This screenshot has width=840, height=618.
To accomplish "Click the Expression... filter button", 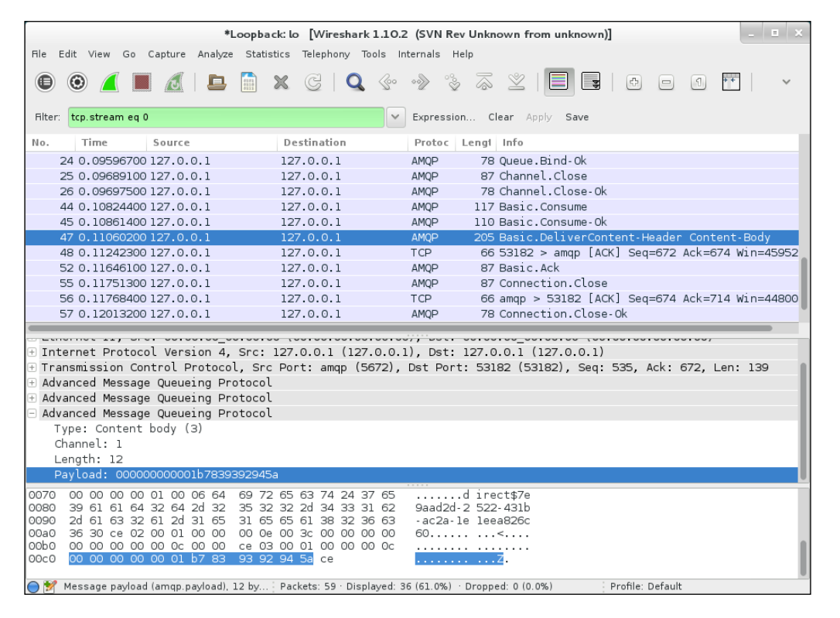I will point(443,117).
